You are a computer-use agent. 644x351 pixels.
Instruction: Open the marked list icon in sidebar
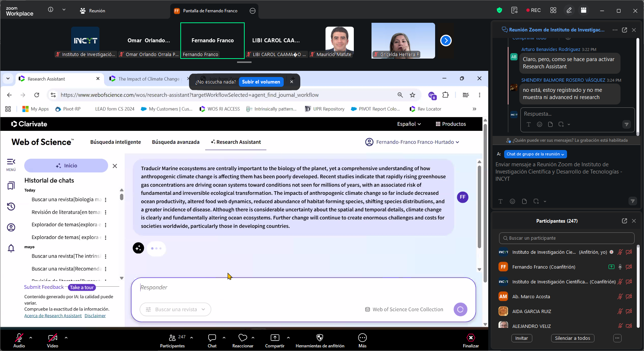coord(11,185)
